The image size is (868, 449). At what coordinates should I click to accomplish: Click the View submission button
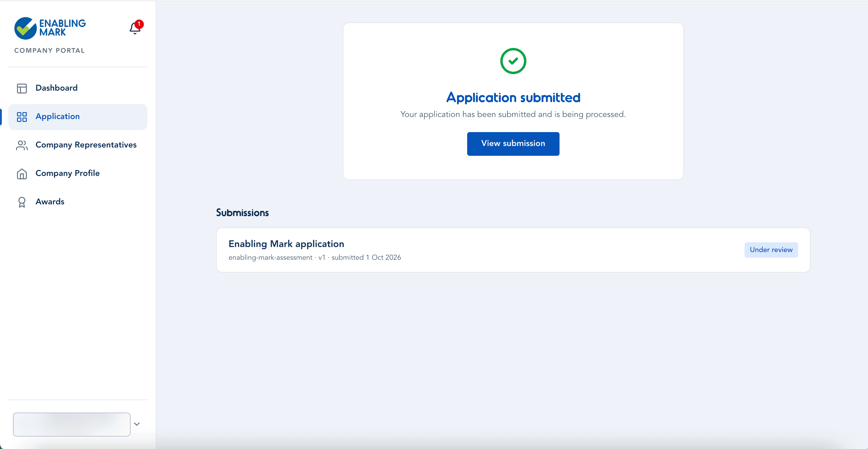[x=513, y=144]
